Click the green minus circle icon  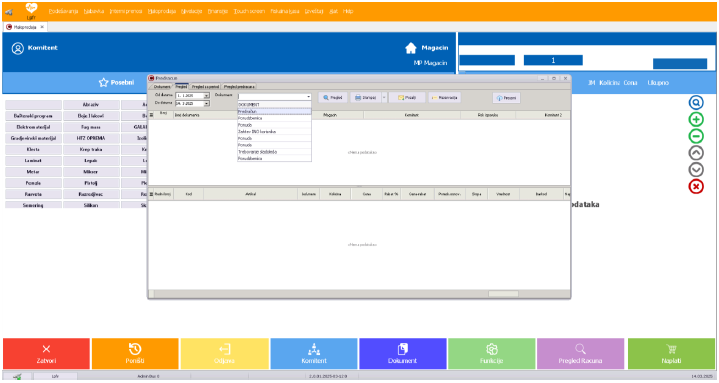[696, 136]
